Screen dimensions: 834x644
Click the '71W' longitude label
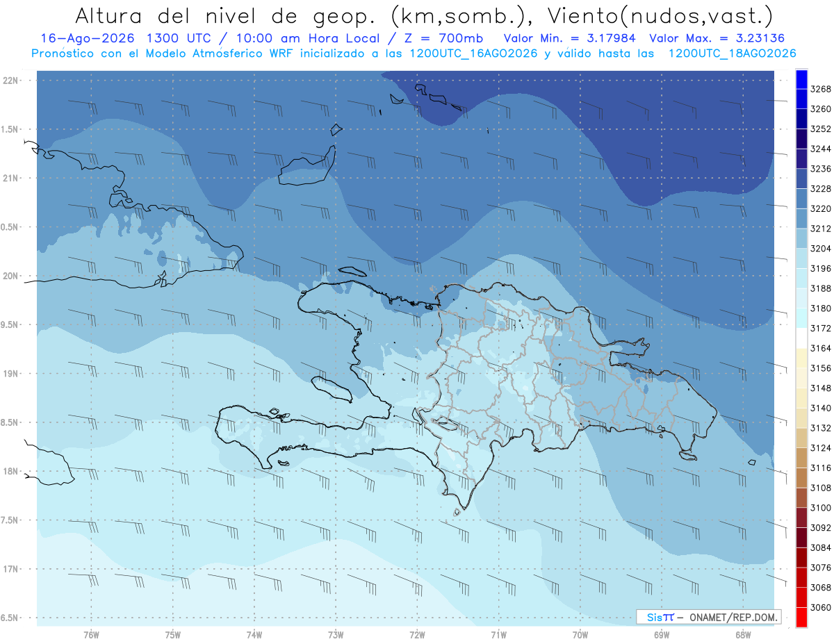498,634
